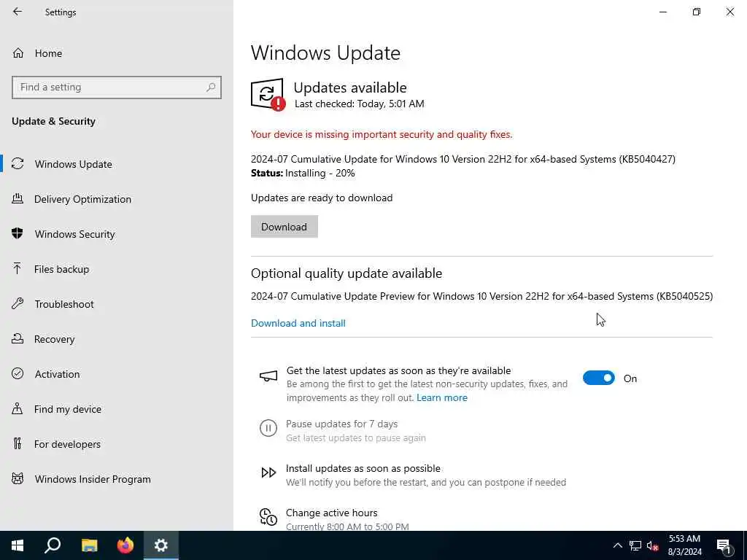Click the pause icon for Pause updates
This screenshot has height=560, width=747.
click(x=268, y=427)
